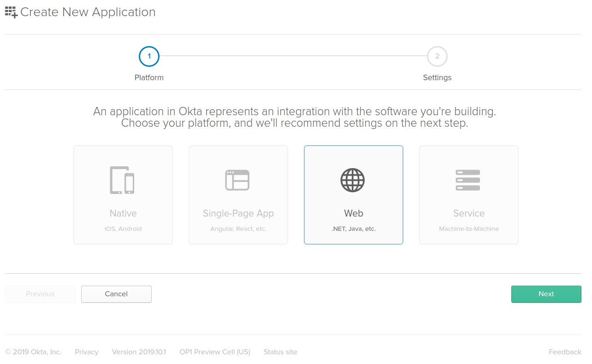Click the Feedback link
This screenshot has width=592, height=364.
(565, 352)
